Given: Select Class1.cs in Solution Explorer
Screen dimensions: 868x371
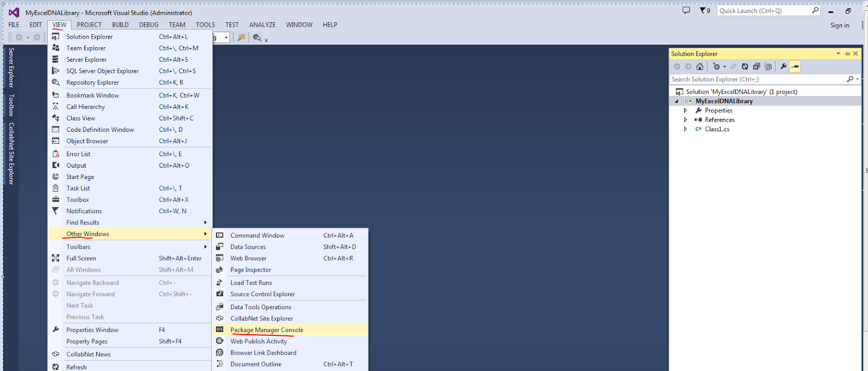Looking at the screenshot, I should click(717, 129).
